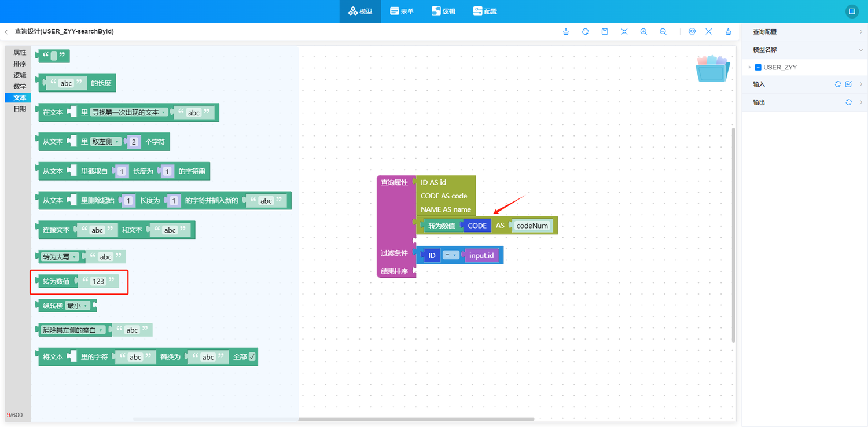Open the 转为大写 dropdown
868x427 pixels.
tap(59, 257)
